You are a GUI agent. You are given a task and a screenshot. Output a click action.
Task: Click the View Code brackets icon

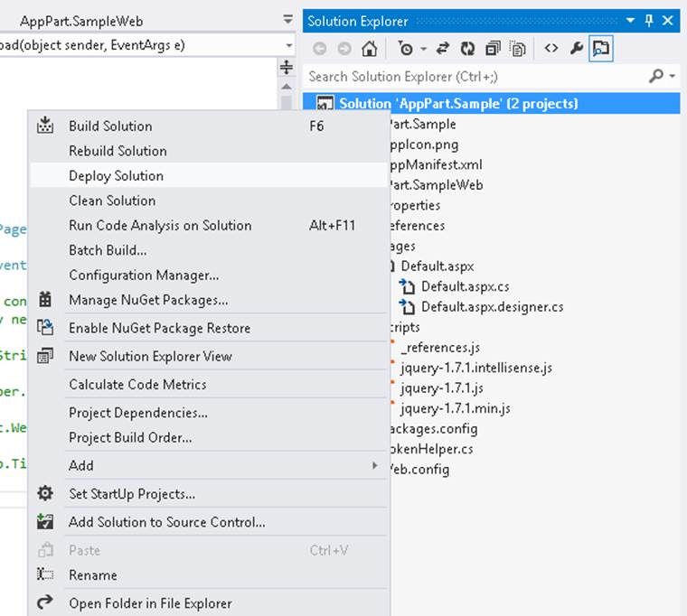coord(551,48)
